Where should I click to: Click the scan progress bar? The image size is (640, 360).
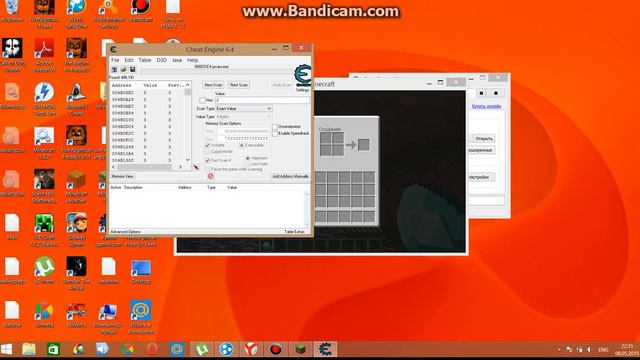[216, 72]
